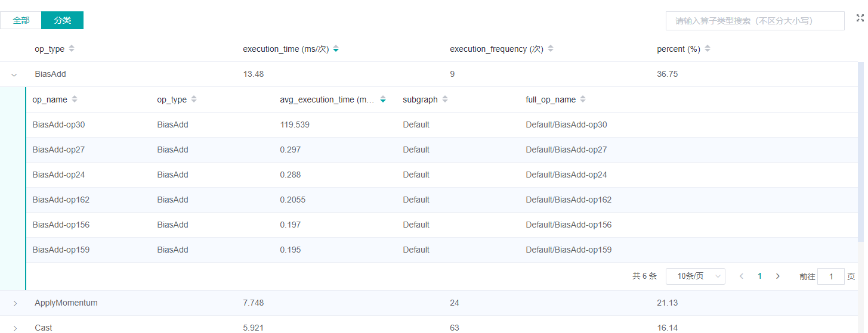Sort by op_type in main table header
Image resolution: width=868 pixels, height=333 pixels.
pos(72,49)
